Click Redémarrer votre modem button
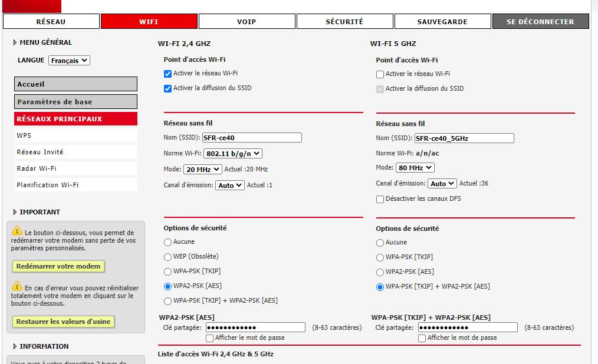 58,266
